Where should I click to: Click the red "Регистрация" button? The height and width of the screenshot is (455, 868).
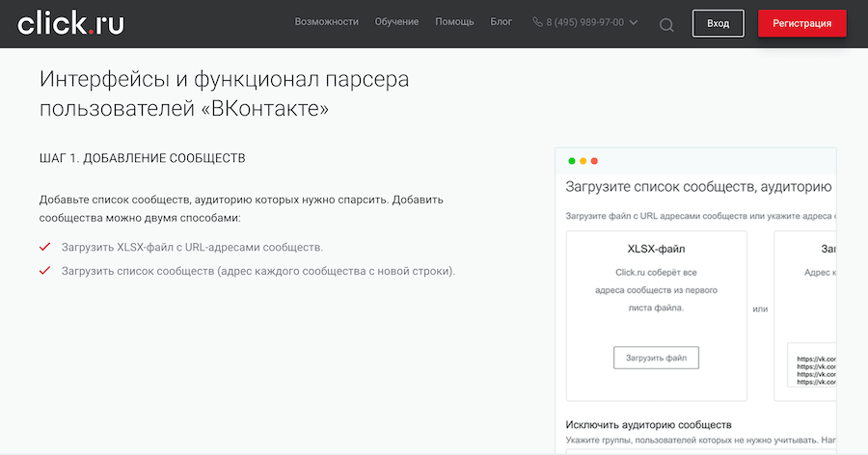pyautogui.click(x=801, y=23)
